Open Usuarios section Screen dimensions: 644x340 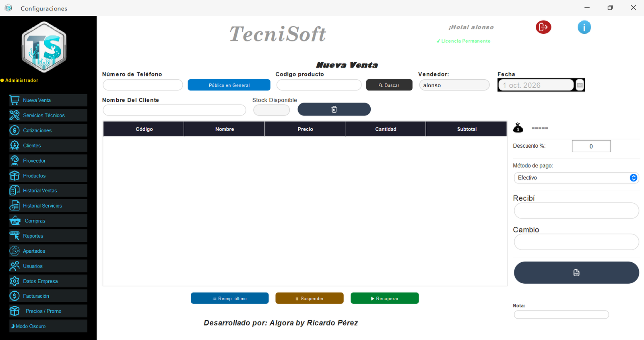pyautogui.click(x=48, y=266)
